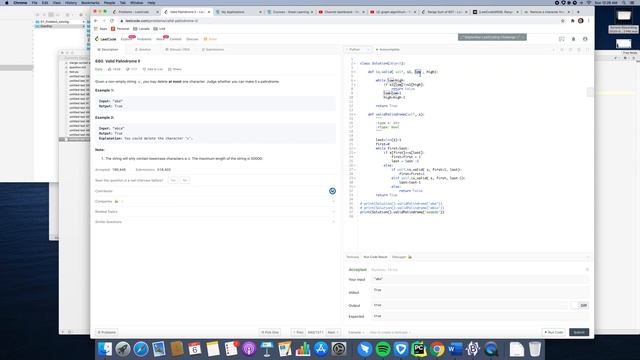Open LeetCode notifications bell
Screen dimensions: 640x360
pos(573,39)
